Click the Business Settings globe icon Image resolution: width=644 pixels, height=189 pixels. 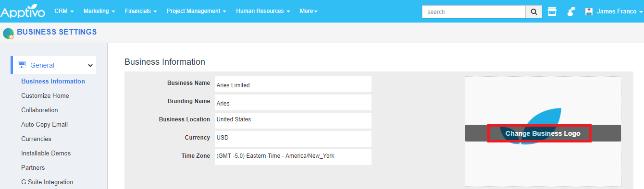coord(8,33)
